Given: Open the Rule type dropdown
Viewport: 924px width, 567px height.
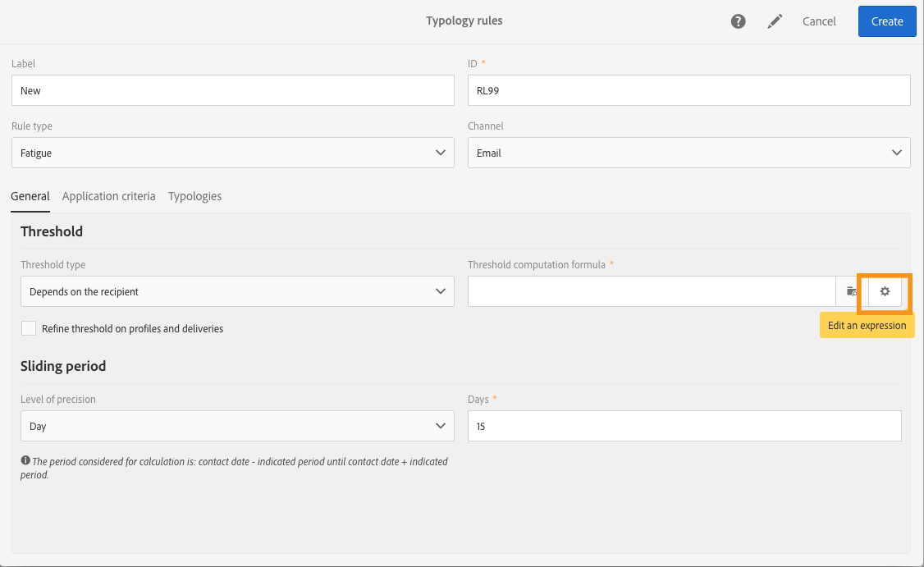Looking at the screenshot, I should click(x=232, y=153).
